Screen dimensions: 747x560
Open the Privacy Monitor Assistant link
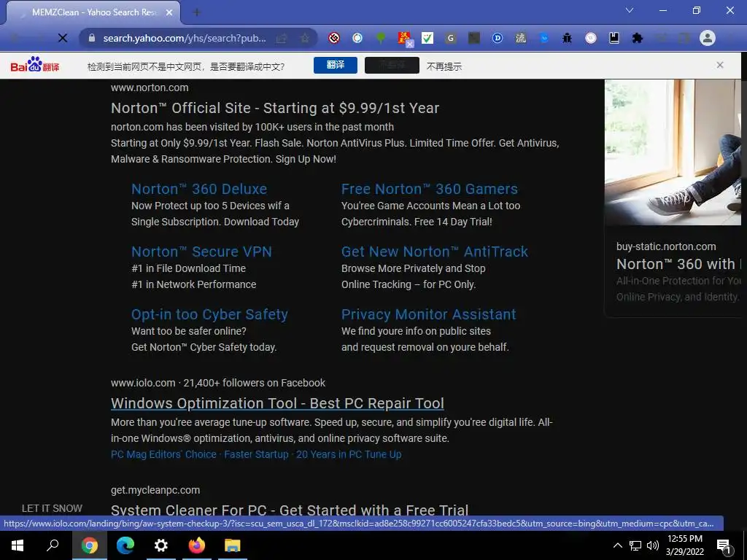coord(429,314)
